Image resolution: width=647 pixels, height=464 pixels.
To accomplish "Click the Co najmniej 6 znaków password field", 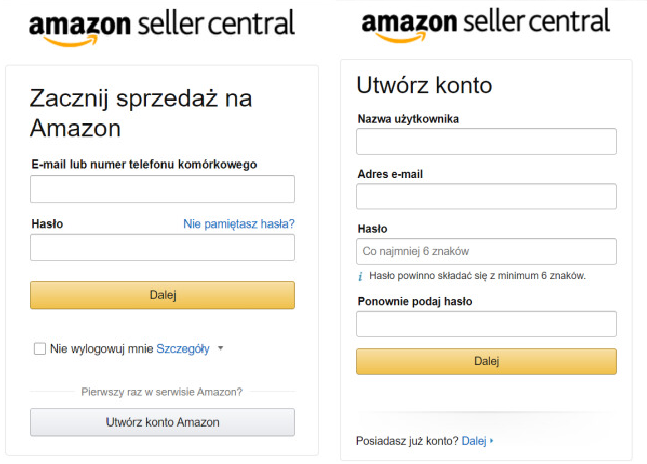I will point(486,251).
